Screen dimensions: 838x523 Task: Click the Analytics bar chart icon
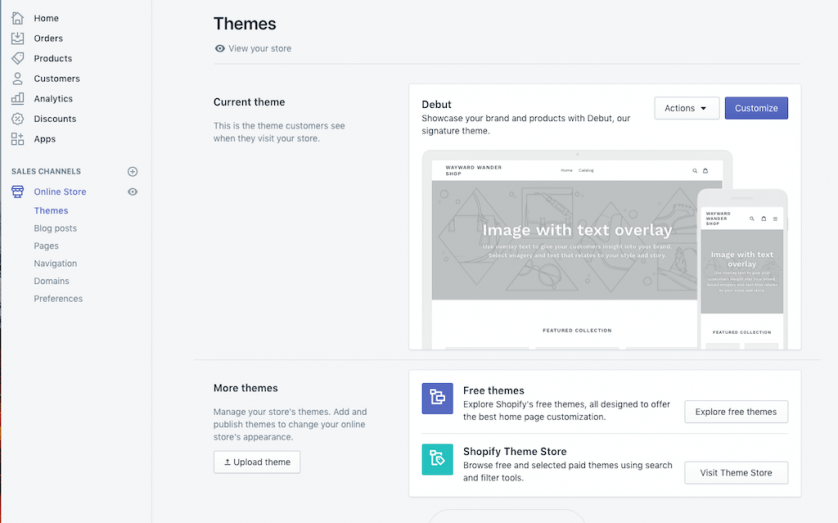(17, 98)
